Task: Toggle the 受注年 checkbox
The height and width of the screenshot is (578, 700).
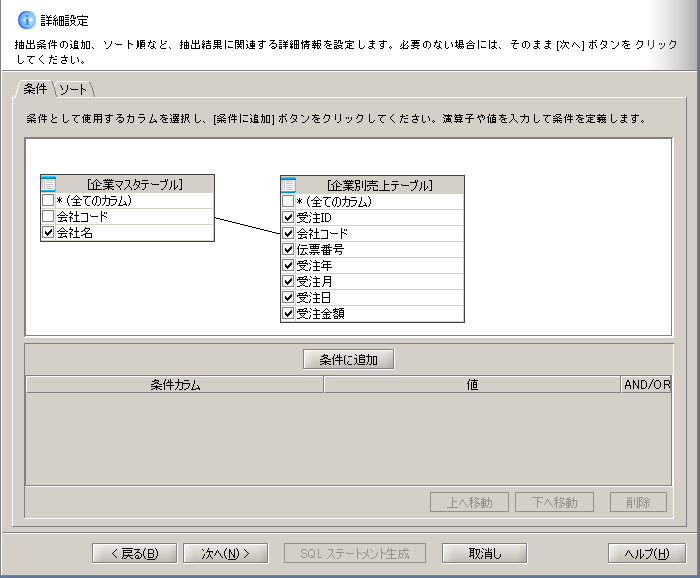Action: pos(288,265)
